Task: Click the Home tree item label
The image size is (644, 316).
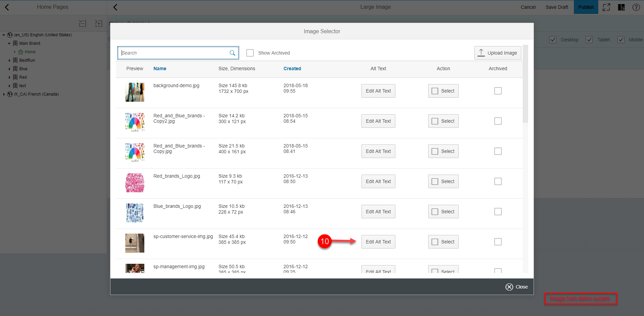Action: [x=30, y=52]
